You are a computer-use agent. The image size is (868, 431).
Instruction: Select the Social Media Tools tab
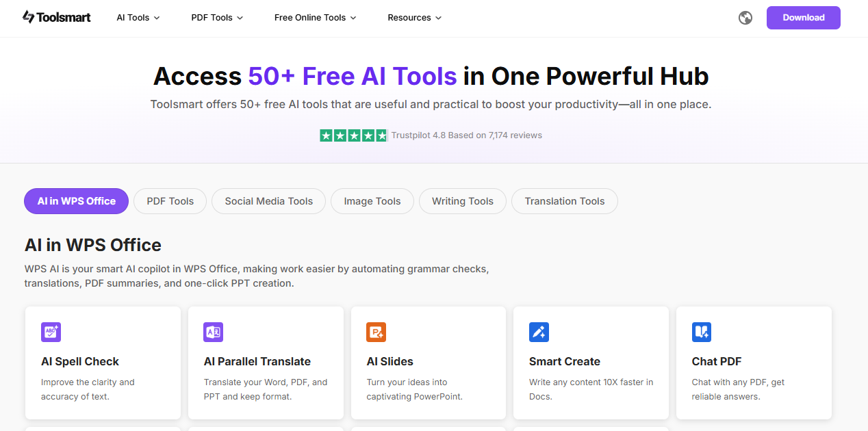pyautogui.click(x=268, y=201)
